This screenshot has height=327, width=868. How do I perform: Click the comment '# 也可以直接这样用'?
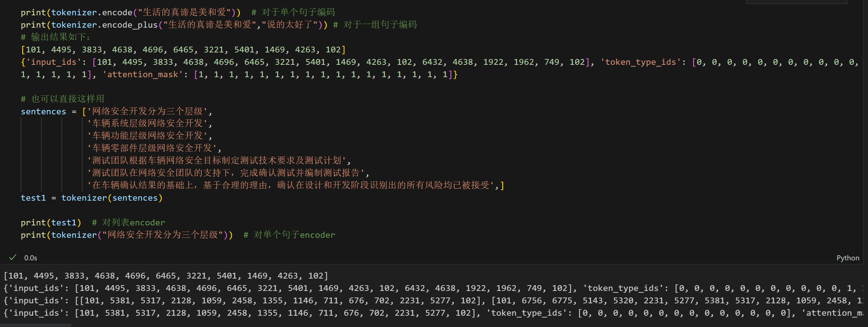click(x=63, y=99)
